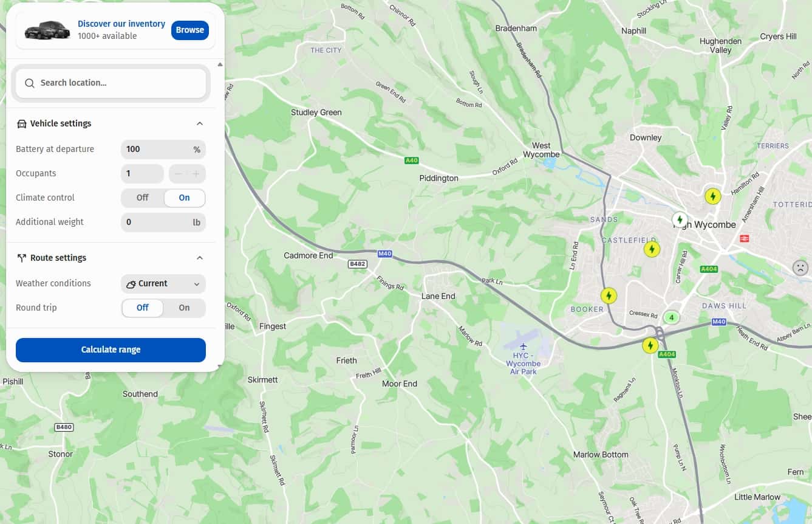
Task: Collapse the Vehicle settings section
Action: [x=200, y=124]
